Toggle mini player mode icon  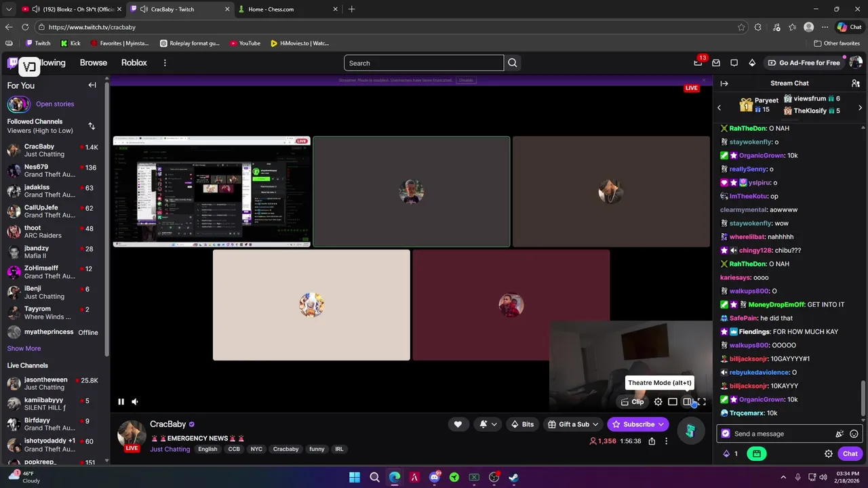tap(672, 402)
